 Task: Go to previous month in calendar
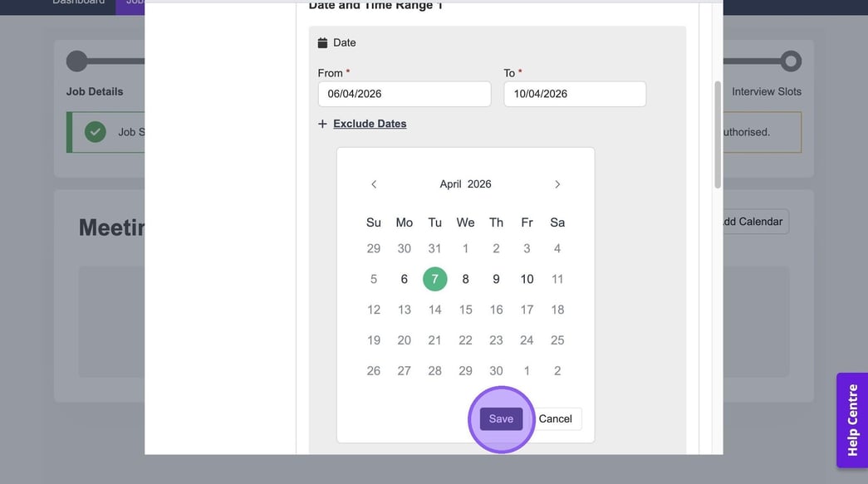[x=374, y=184]
